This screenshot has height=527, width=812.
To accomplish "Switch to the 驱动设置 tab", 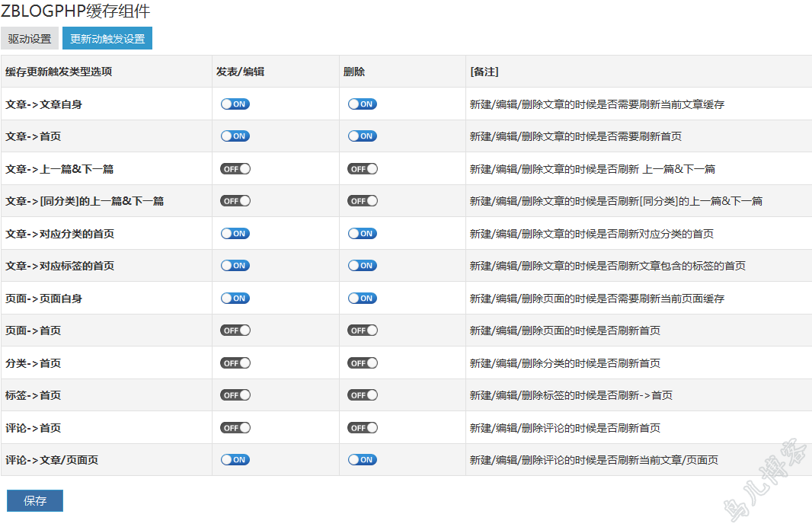I will coord(30,39).
